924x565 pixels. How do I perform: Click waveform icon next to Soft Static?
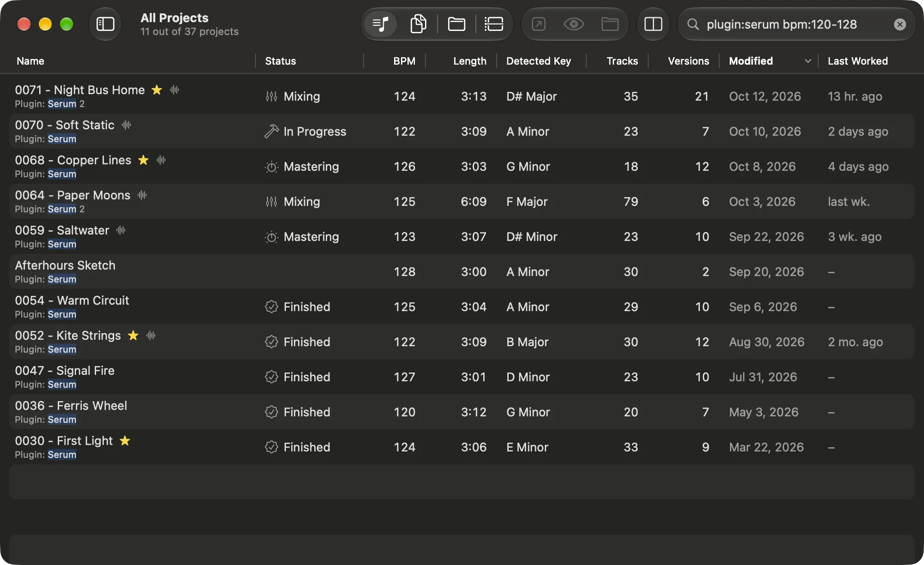pos(126,125)
